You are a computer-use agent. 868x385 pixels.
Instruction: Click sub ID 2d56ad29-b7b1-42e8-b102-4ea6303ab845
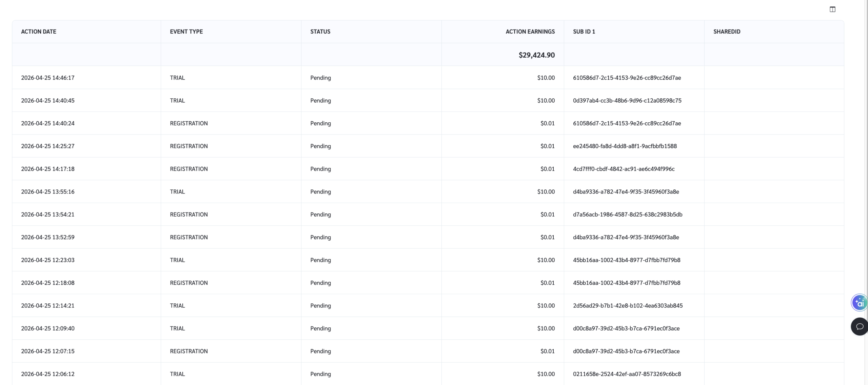(x=628, y=306)
